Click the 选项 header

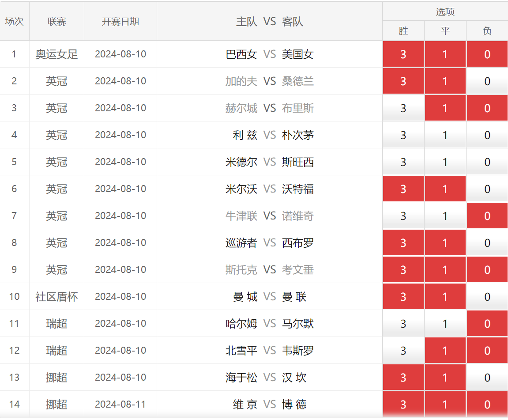click(x=445, y=11)
